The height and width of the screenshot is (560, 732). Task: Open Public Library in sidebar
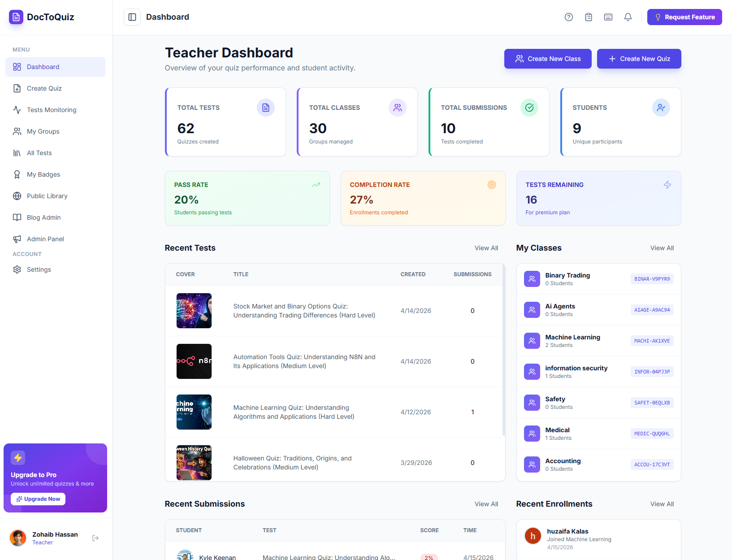[x=56, y=196]
